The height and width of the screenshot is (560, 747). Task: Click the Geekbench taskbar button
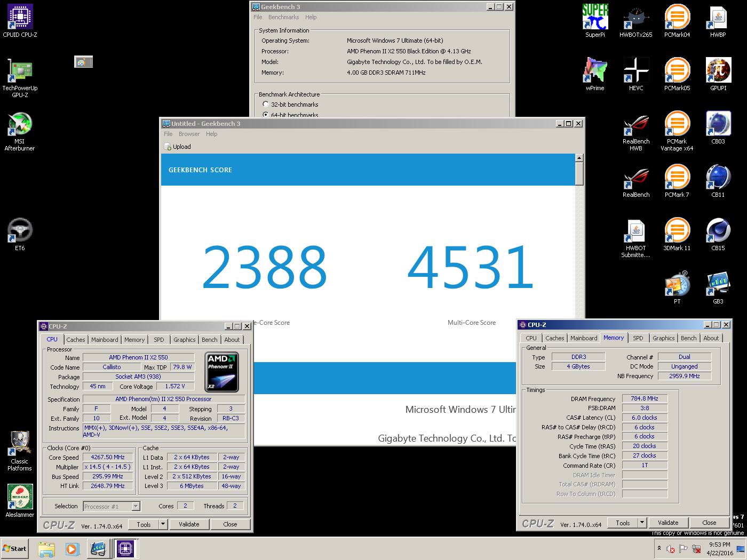tap(98, 549)
